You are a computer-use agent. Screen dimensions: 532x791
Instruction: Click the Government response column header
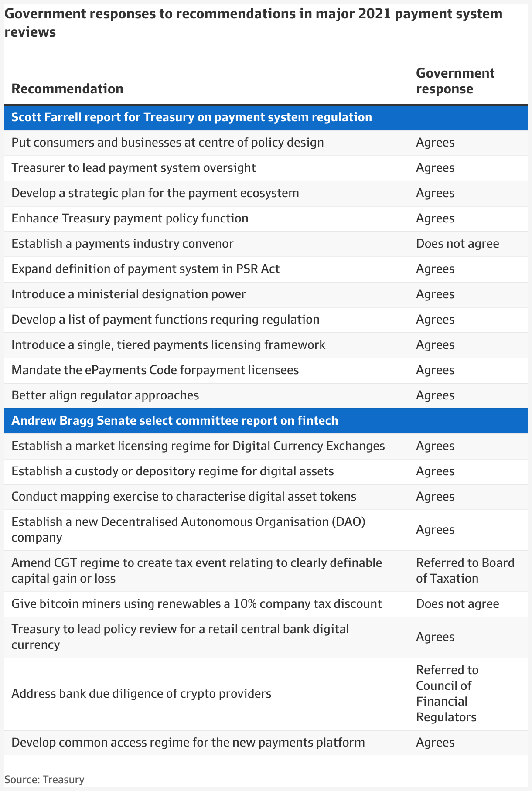tap(455, 81)
